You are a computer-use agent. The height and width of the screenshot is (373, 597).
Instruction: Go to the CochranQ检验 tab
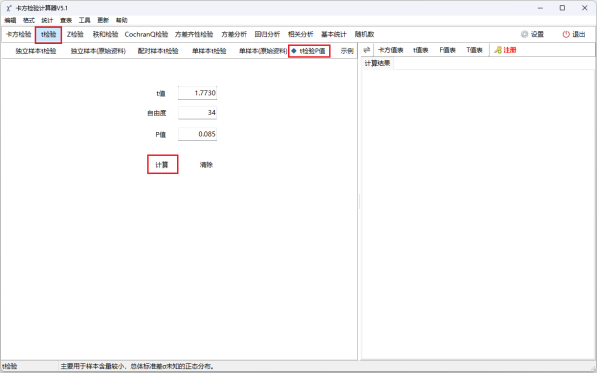pyautogui.click(x=147, y=34)
